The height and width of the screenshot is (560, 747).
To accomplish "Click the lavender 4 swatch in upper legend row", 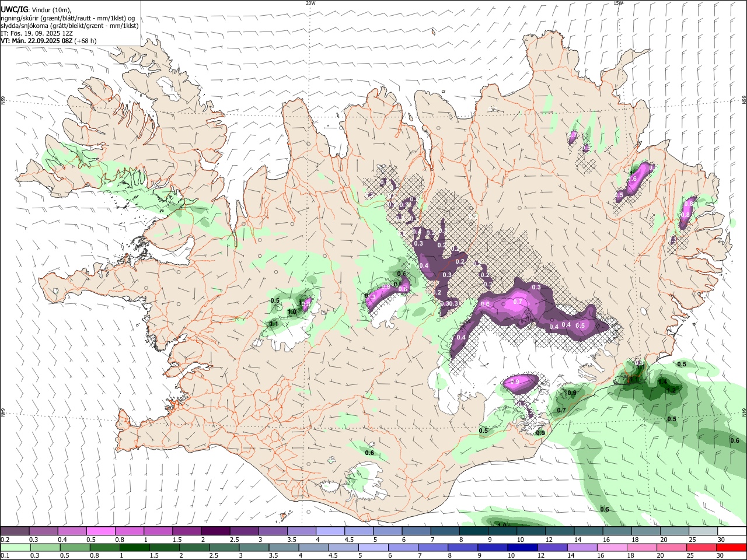I will pos(330,531).
